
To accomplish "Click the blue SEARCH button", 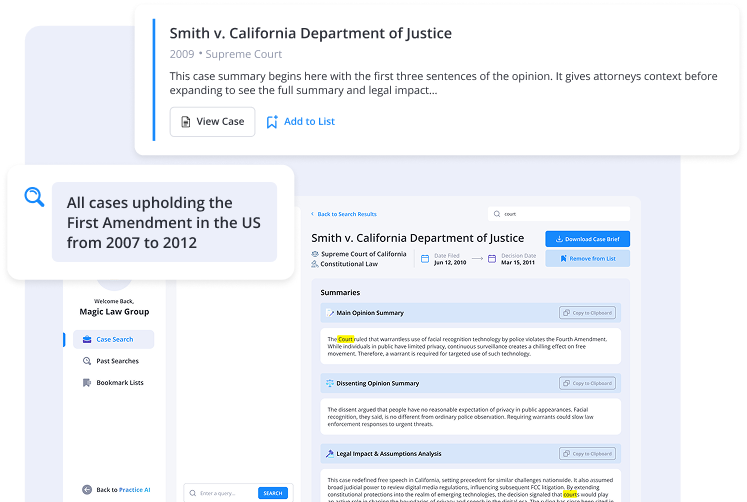I will (273, 493).
